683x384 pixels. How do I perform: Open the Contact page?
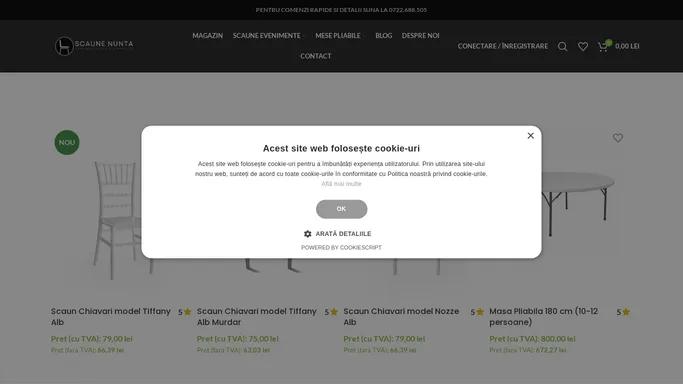point(316,56)
